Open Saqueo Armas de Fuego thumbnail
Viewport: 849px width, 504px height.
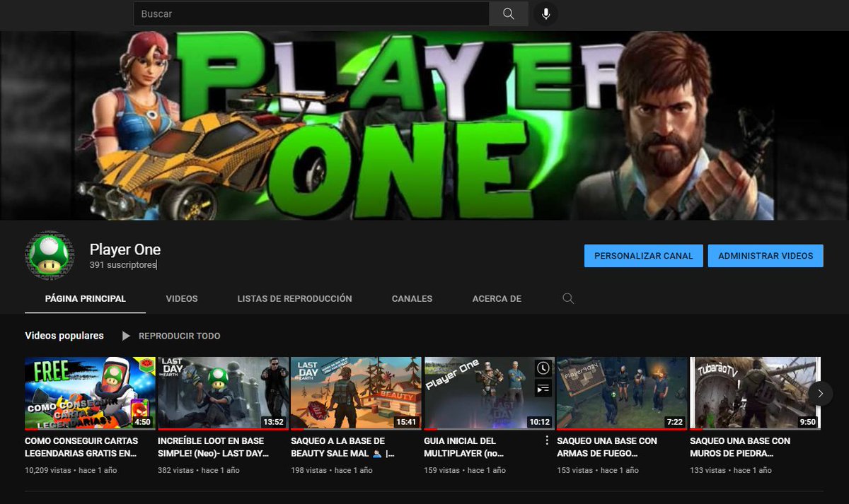tap(622, 394)
